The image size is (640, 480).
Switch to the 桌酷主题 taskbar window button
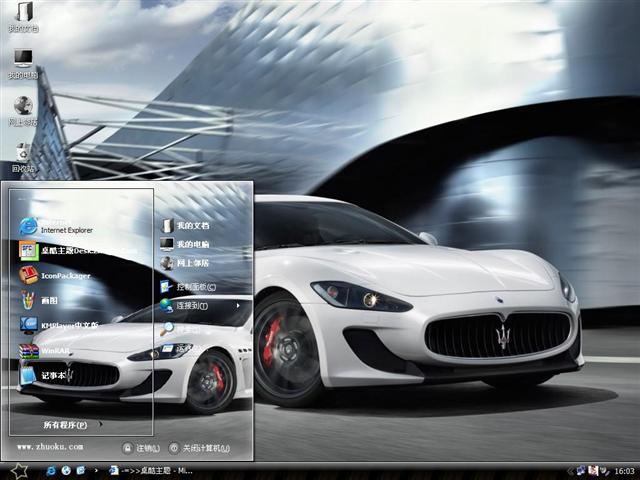pyautogui.click(x=155, y=469)
